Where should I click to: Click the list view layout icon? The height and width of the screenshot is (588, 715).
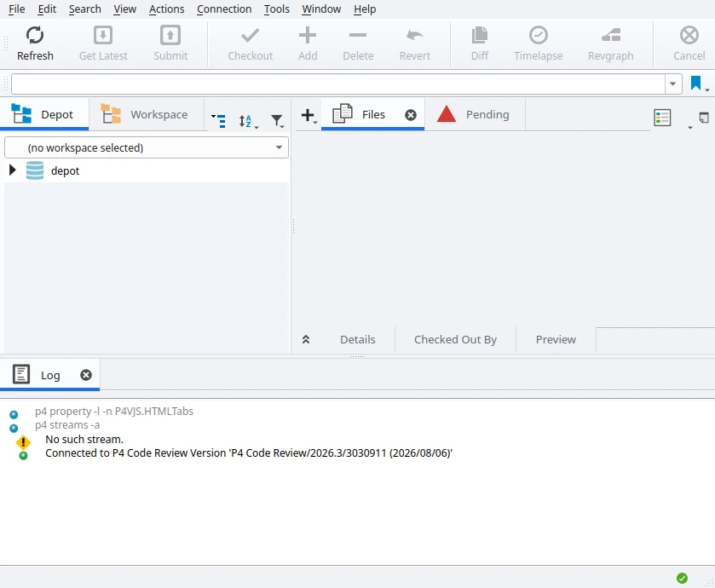(x=662, y=118)
